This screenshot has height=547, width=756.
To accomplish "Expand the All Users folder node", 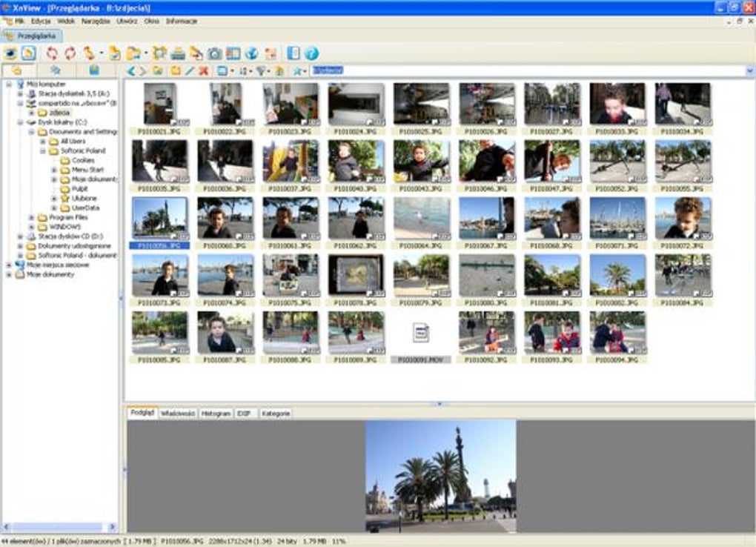I will tap(43, 142).
